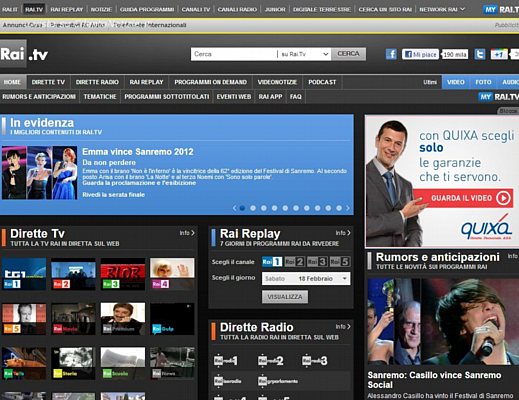Open Rai 1 TG1 live thumbnail
519x400 pixels.
[24, 273]
